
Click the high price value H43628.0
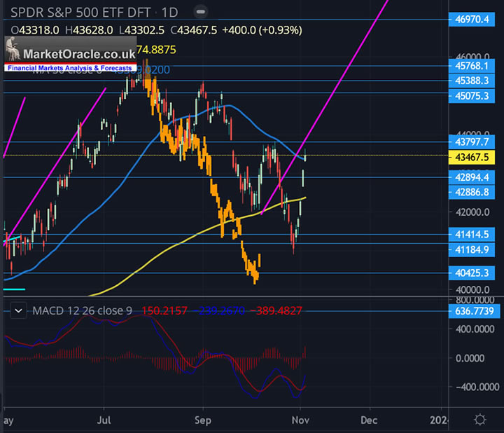89,30
